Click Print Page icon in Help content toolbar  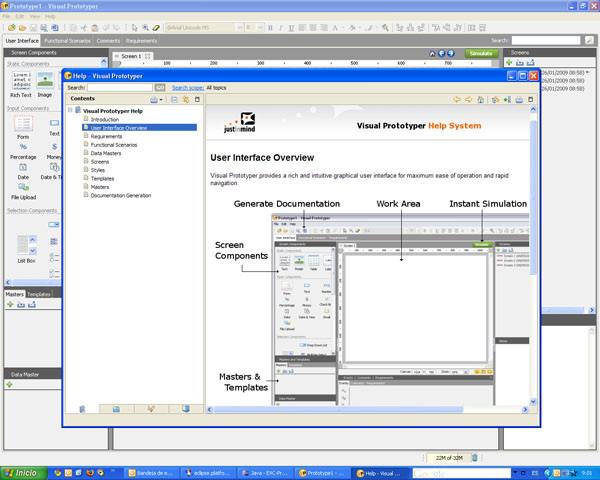click(x=519, y=100)
